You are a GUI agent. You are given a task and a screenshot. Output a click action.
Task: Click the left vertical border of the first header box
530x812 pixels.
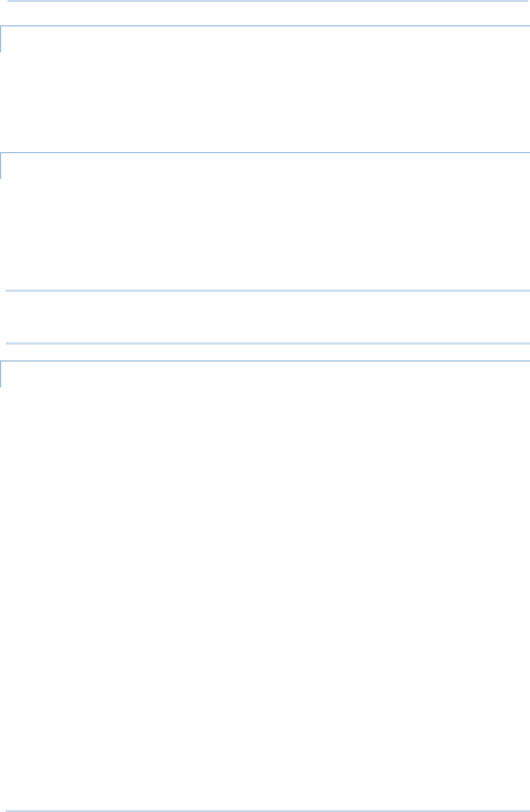point(1,38)
